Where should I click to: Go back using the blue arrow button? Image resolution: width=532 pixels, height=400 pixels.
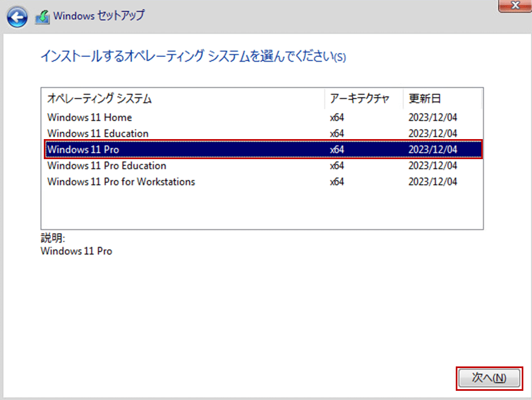(x=17, y=17)
